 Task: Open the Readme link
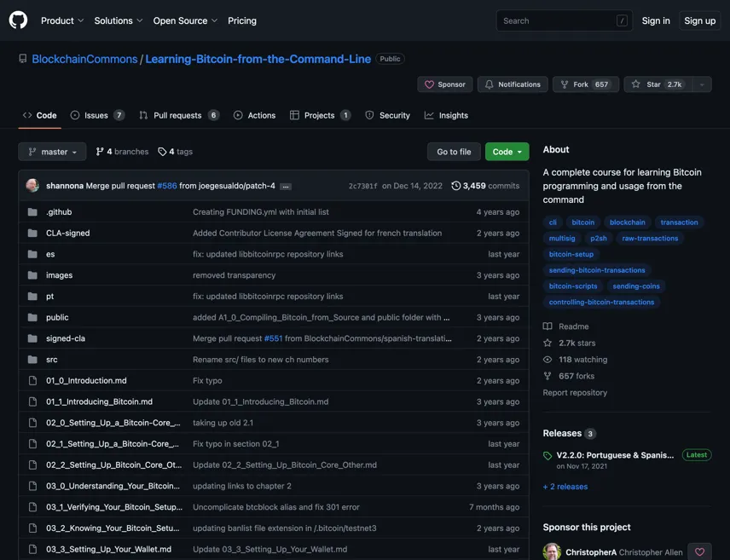click(566, 326)
